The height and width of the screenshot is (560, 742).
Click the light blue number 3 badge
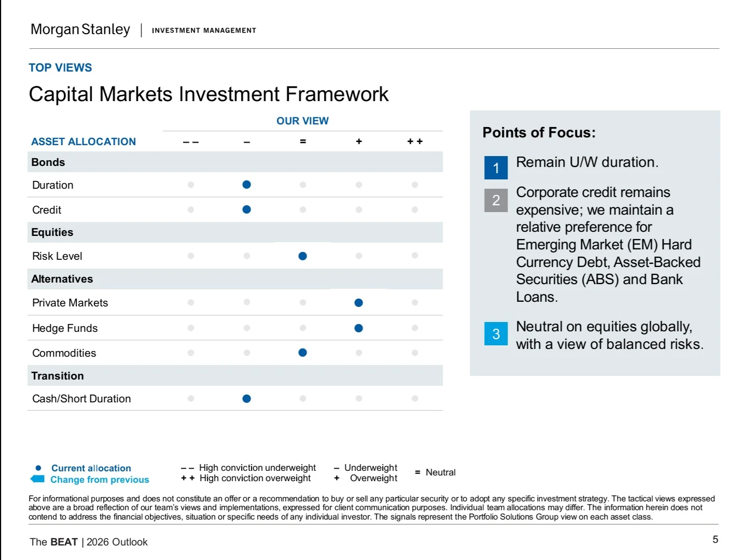point(496,333)
